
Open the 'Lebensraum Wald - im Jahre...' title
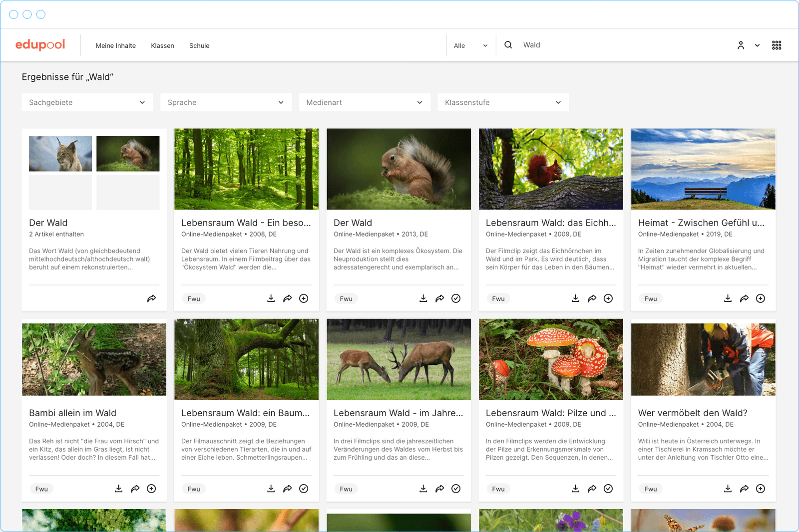click(398, 413)
